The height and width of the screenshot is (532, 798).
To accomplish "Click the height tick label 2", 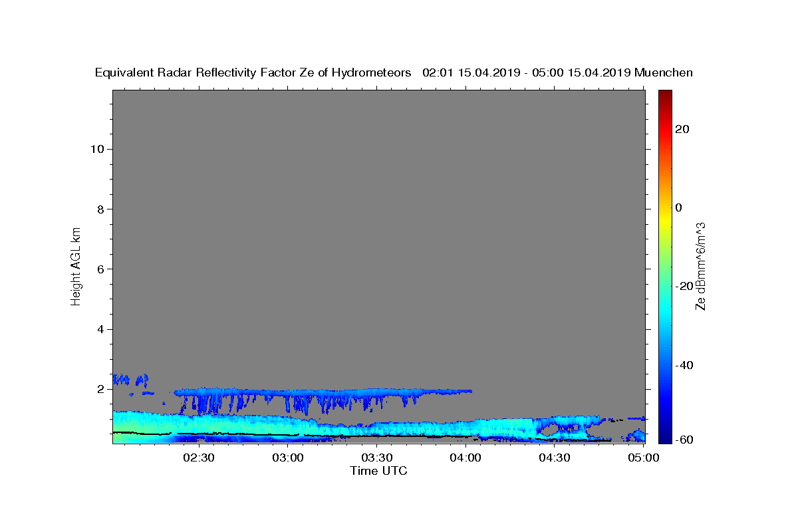I will click(x=100, y=389).
